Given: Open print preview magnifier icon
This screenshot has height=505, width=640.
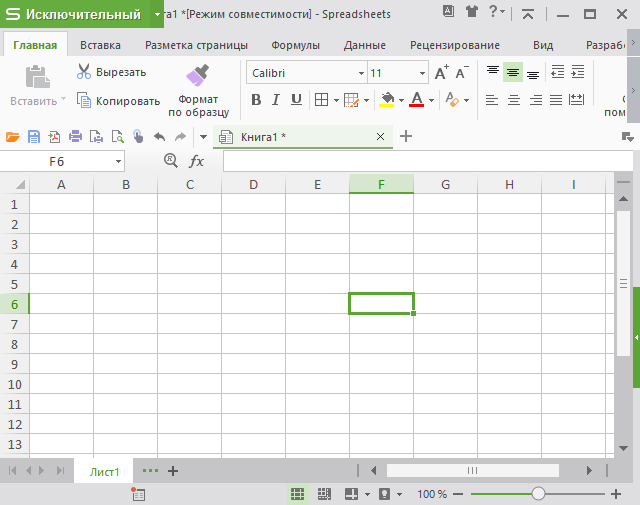Looking at the screenshot, I should 118,136.
